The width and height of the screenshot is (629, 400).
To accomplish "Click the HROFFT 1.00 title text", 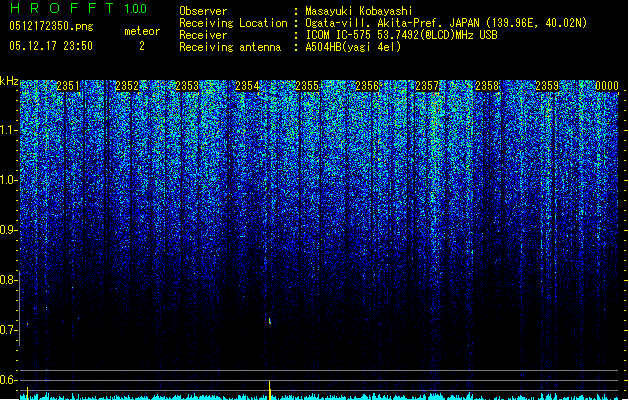I will (x=79, y=8).
